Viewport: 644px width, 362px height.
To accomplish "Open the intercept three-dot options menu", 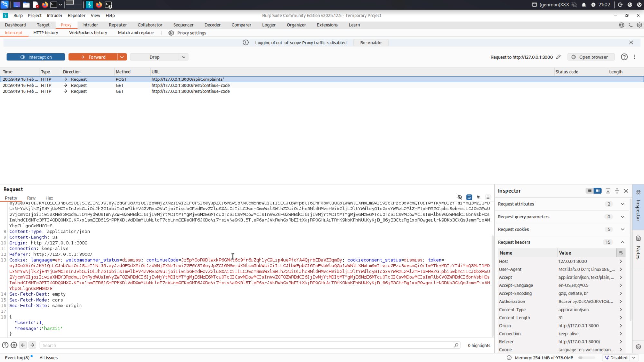I will pos(634,57).
